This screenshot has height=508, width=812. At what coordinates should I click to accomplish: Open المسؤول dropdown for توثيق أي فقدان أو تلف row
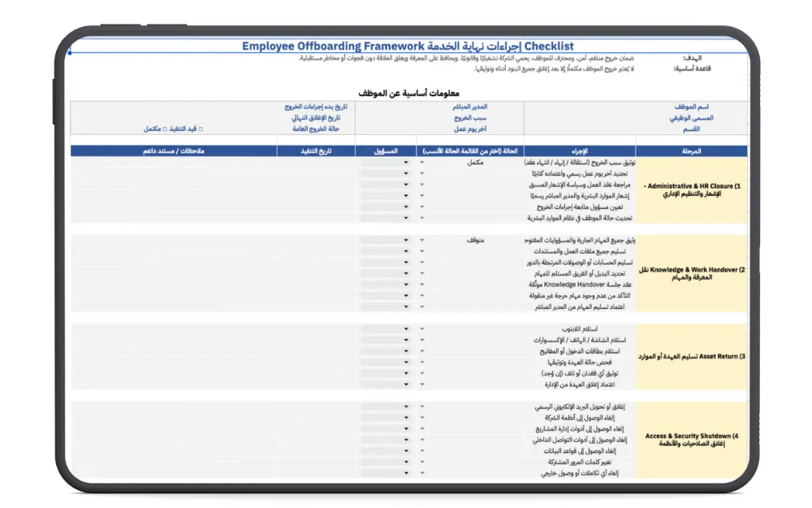406,374
